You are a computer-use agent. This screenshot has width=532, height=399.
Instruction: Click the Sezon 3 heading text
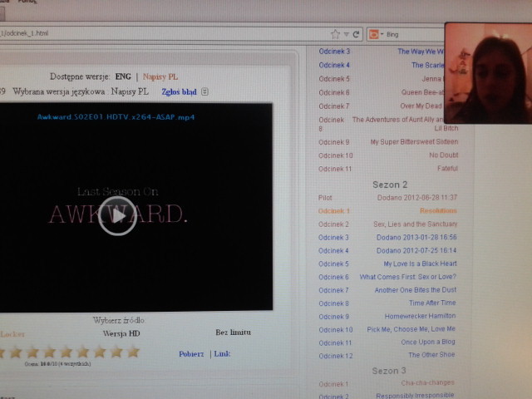coord(389,371)
